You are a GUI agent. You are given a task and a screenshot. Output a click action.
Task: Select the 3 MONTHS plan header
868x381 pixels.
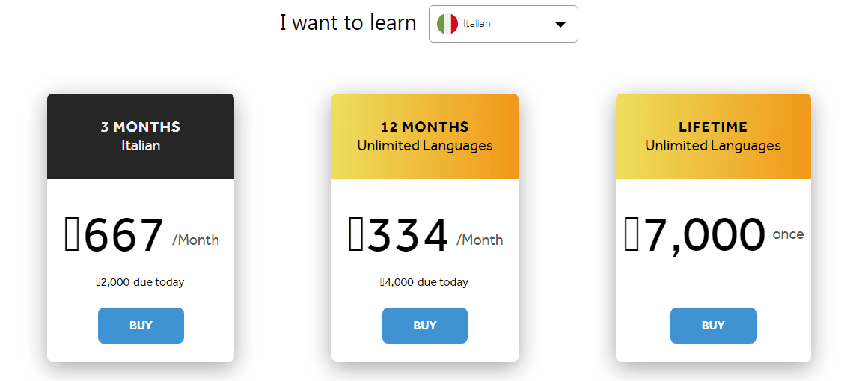[141, 136]
